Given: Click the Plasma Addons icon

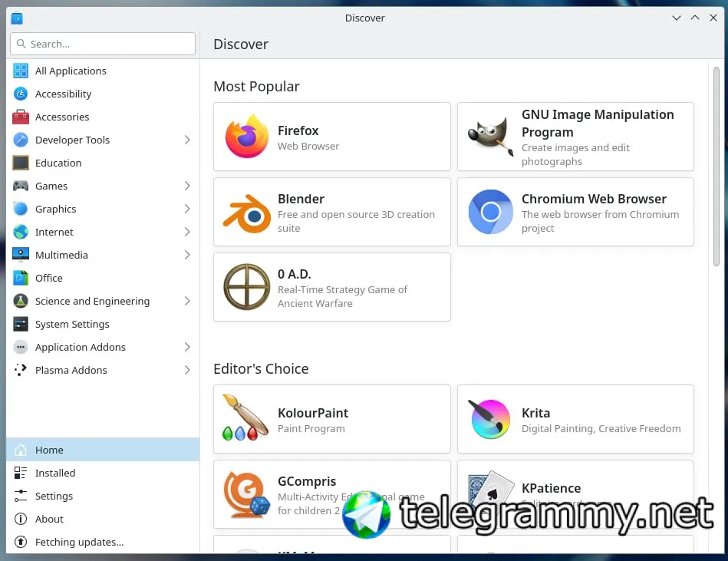Looking at the screenshot, I should tap(21, 370).
